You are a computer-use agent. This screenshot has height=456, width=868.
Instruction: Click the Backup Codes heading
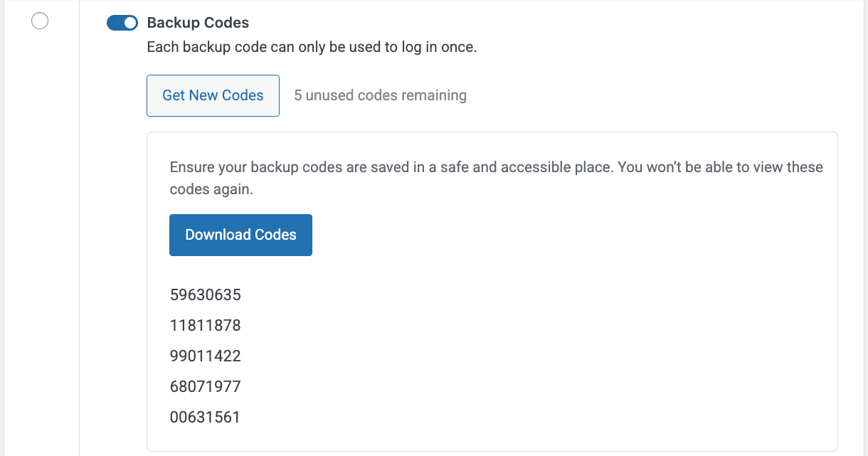click(x=197, y=22)
